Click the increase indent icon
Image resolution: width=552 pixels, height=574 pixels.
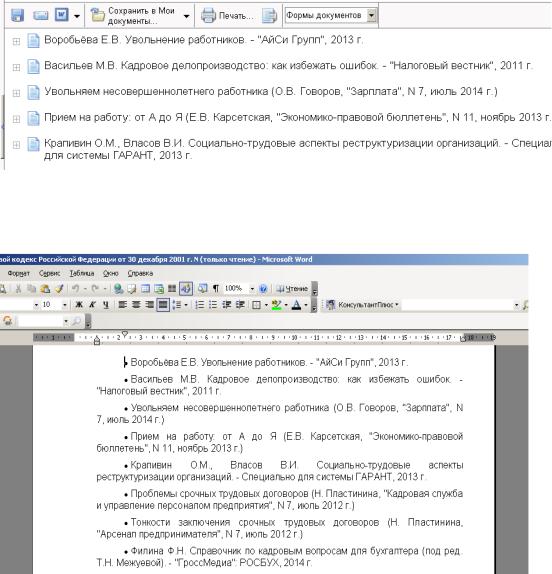tap(240, 305)
